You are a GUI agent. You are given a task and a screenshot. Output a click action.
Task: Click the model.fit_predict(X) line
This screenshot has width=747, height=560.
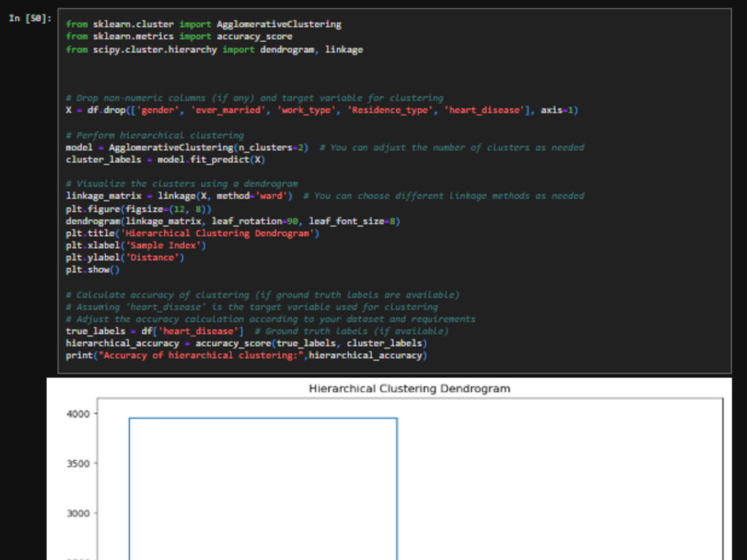pyautogui.click(x=165, y=160)
